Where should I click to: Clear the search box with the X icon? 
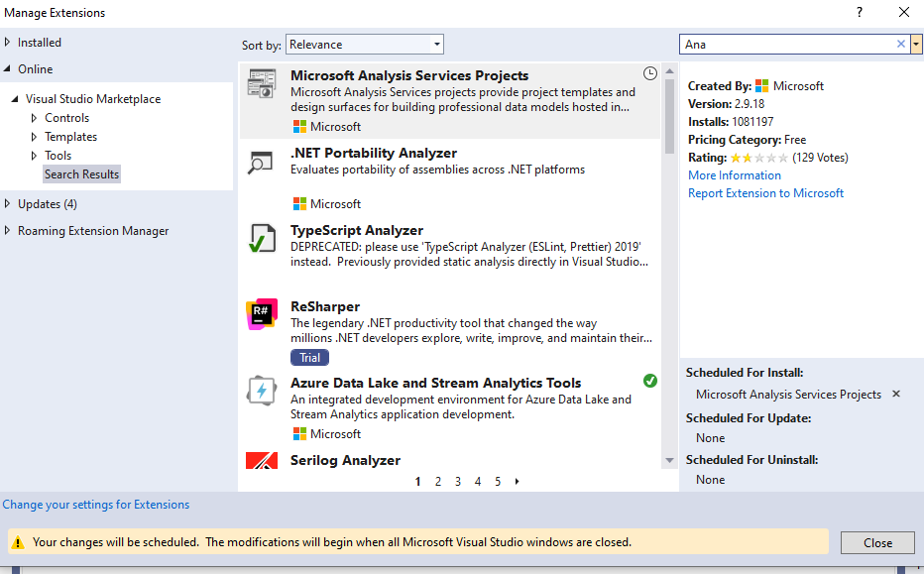point(900,45)
